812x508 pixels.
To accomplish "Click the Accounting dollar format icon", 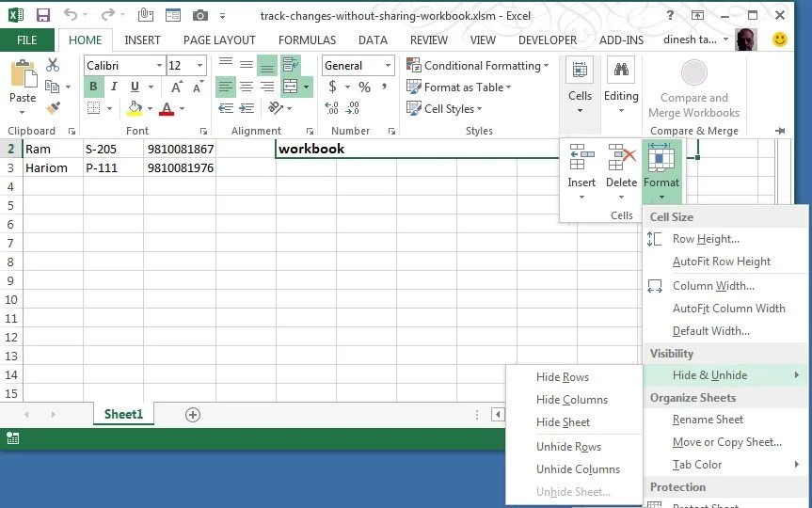I will (332, 87).
